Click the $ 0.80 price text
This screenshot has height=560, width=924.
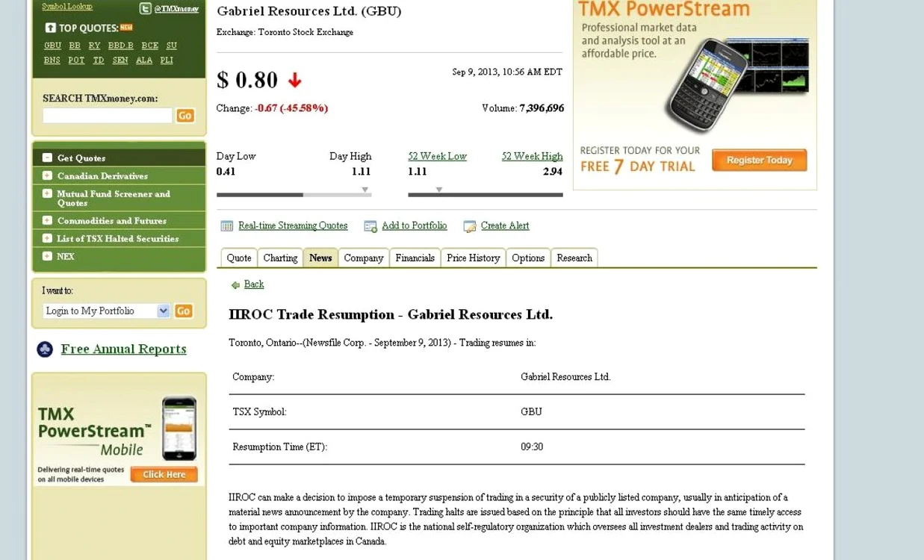pos(247,80)
